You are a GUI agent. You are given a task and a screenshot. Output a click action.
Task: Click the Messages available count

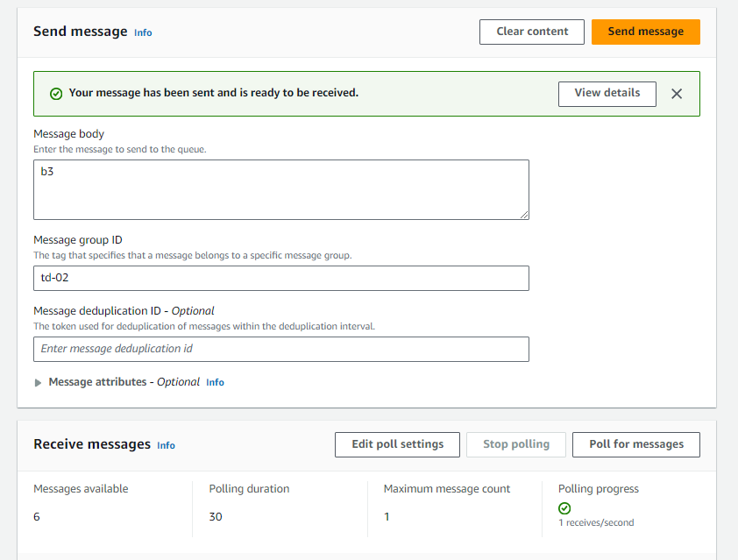tap(36, 516)
